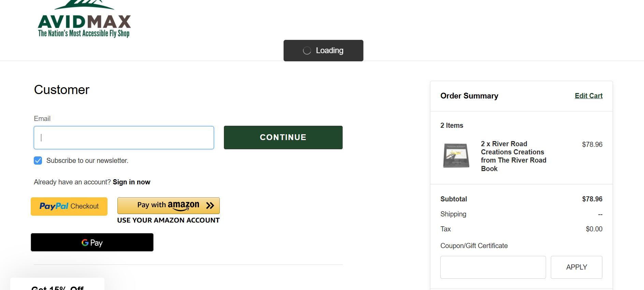Click the Google G logo on Pay button
644x290 pixels.
click(x=84, y=243)
